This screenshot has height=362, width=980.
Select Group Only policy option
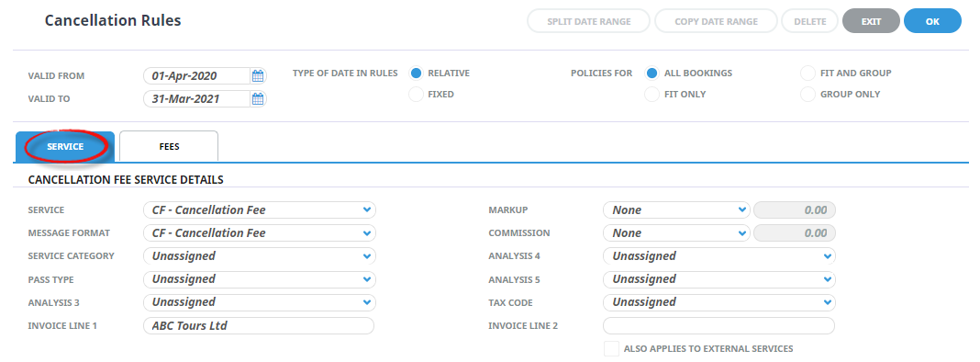tap(808, 95)
